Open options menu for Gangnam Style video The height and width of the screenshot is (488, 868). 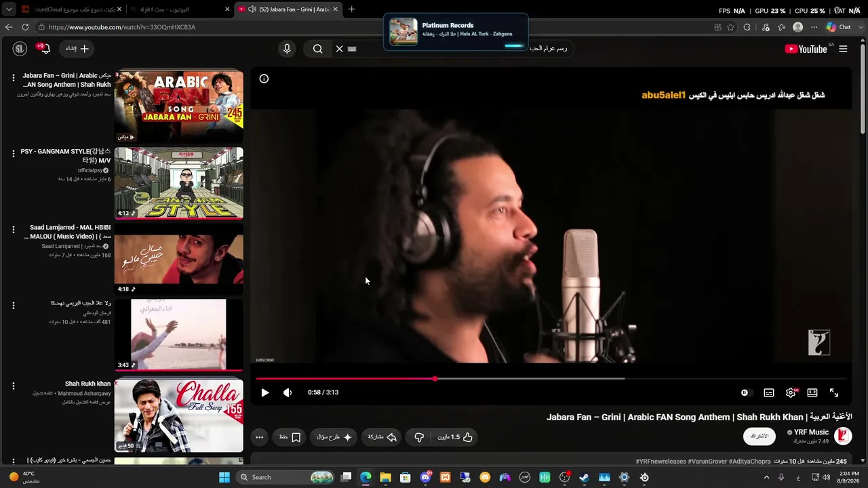coord(13,154)
